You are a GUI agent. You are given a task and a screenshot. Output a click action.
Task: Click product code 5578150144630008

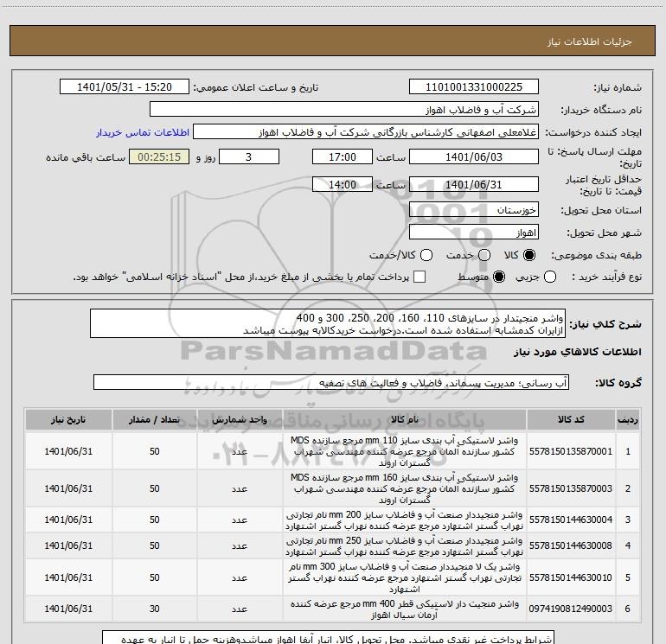point(571,545)
